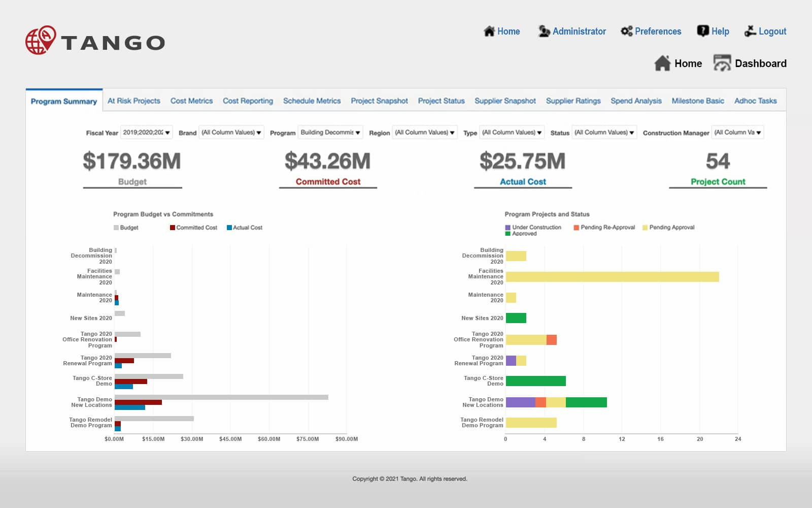812x508 pixels.
Task: Select the Spend Analysis tab
Action: 636,101
